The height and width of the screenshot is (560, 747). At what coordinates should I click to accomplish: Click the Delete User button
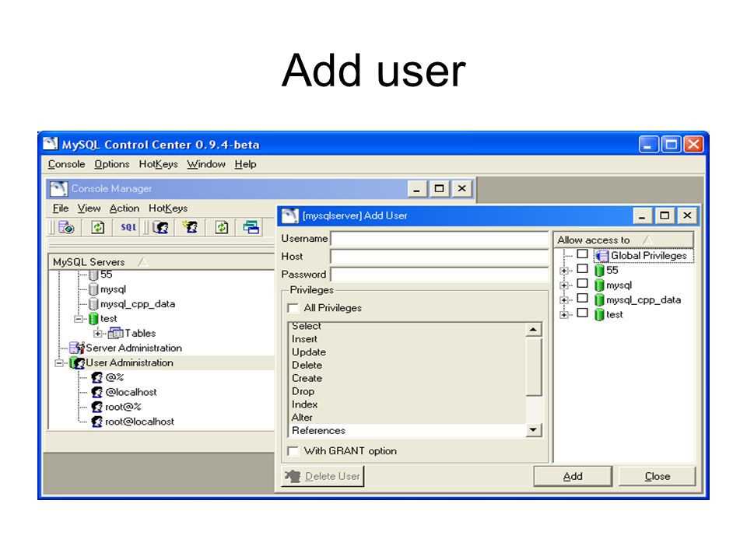tap(322, 476)
